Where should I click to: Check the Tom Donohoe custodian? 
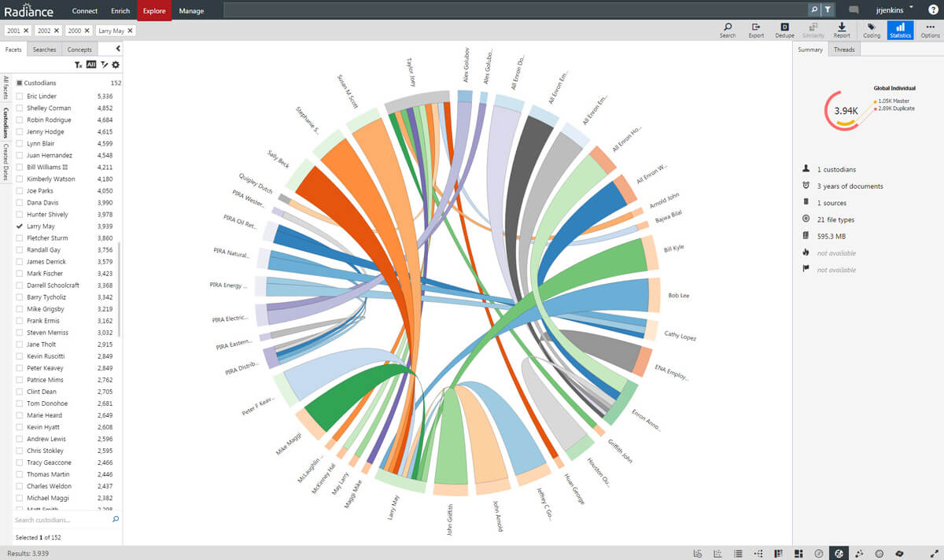(x=20, y=403)
